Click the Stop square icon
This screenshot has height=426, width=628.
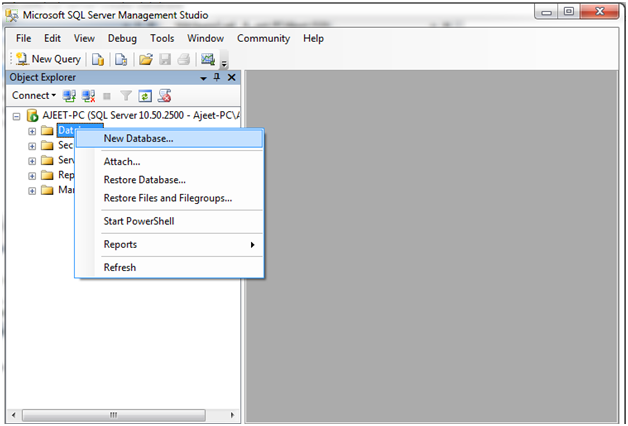[107, 96]
